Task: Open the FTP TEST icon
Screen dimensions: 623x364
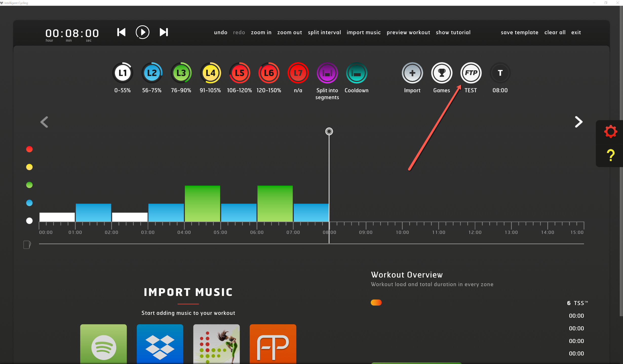Action: 471,73
